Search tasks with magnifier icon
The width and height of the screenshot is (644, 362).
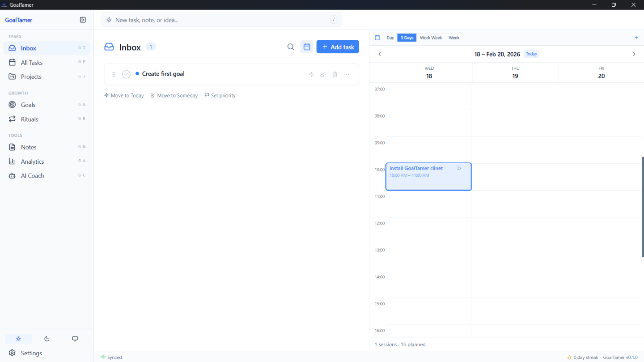pos(291,47)
